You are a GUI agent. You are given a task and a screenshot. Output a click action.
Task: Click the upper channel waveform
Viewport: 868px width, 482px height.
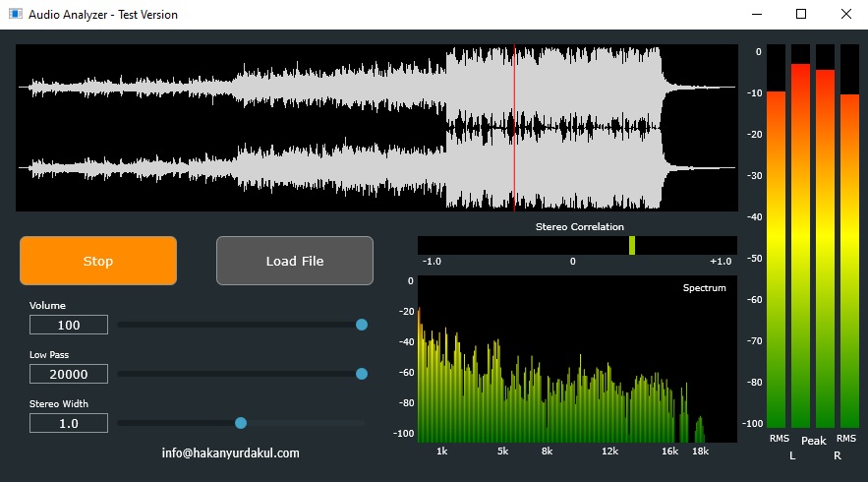click(x=344, y=87)
